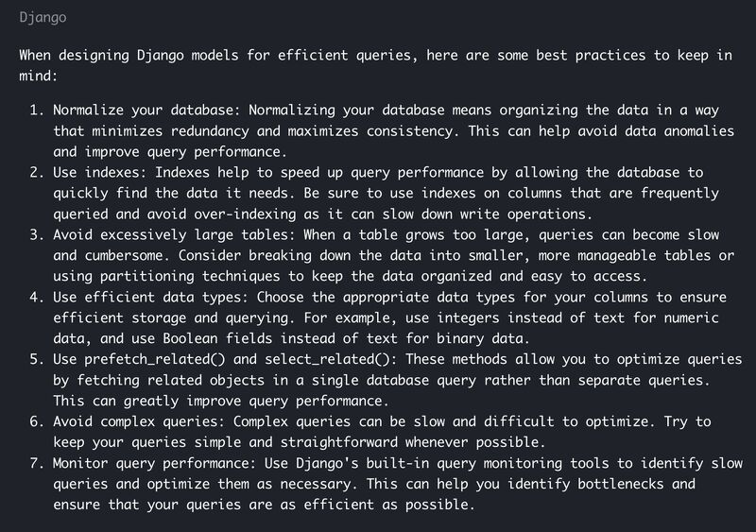756x532 pixels.
Task: Click 'Monitor query performance' heading
Action: 154,464
